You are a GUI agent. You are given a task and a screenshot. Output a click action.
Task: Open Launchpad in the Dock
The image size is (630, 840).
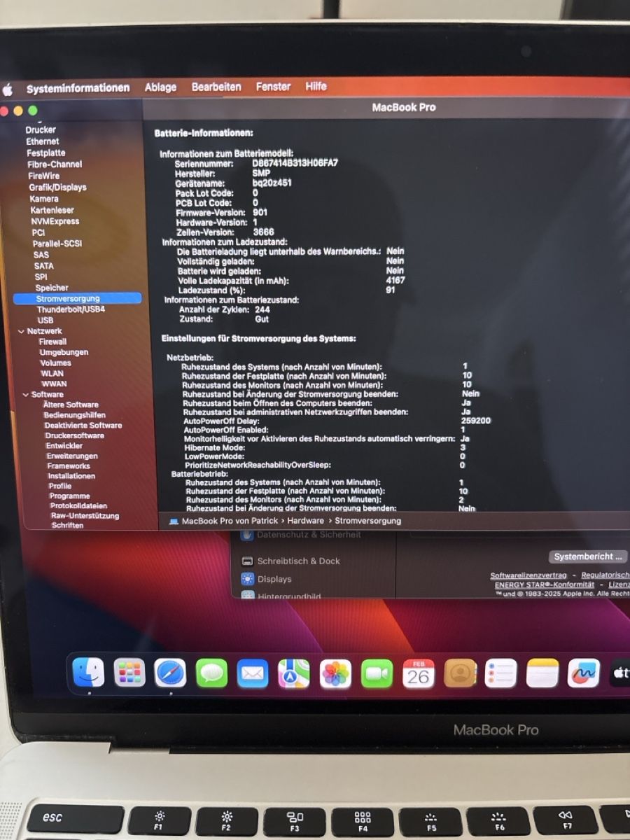[x=129, y=673]
